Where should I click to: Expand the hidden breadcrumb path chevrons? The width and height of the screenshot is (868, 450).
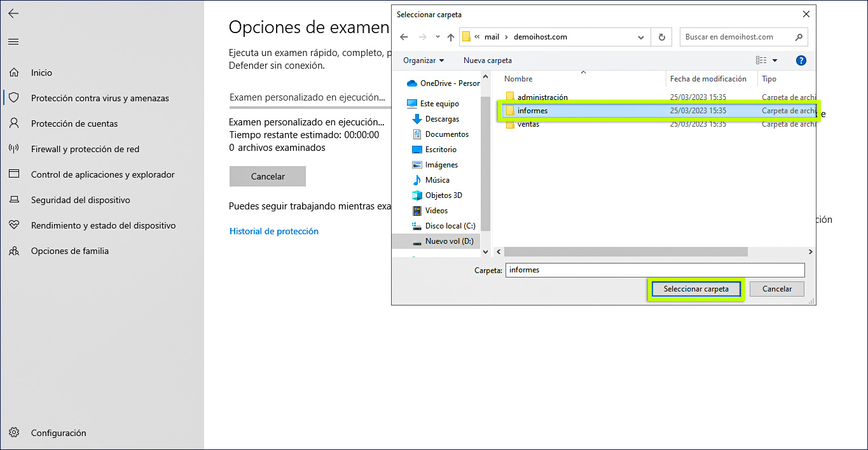[477, 37]
